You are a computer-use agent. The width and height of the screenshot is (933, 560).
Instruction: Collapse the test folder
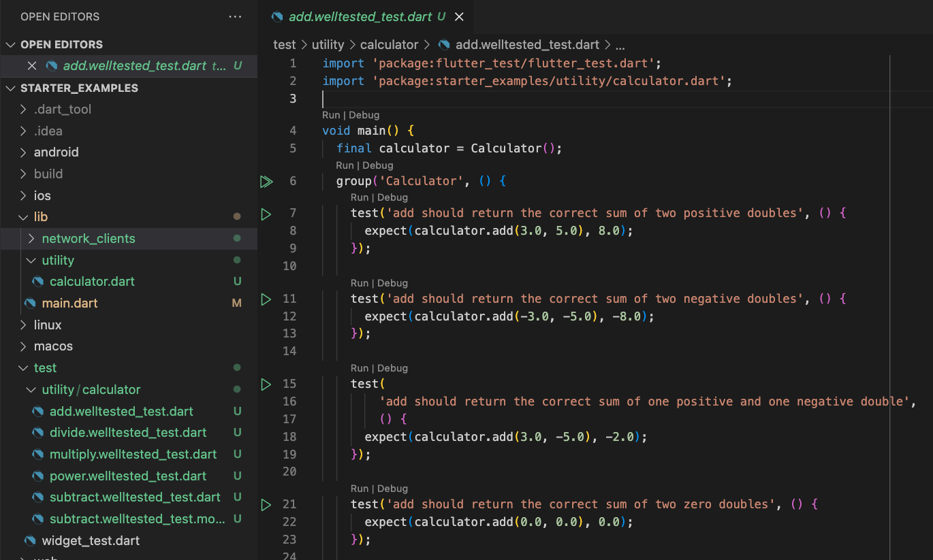point(24,368)
